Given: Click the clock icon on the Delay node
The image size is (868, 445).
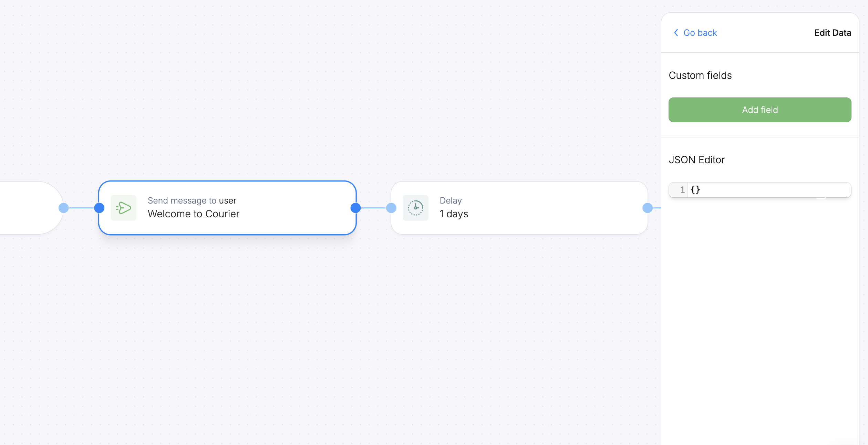Looking at the screenshot, I should coord(415,208).
